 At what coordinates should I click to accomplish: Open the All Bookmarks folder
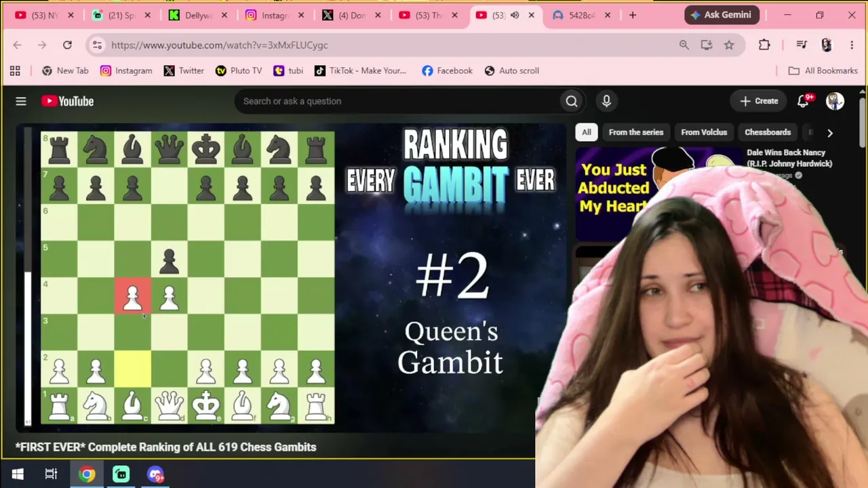(823, 70)
